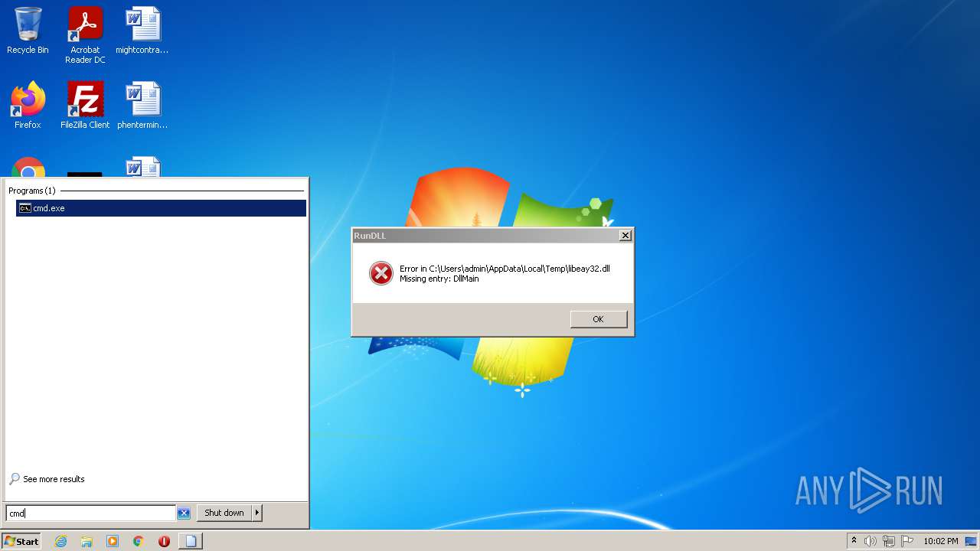Click the Missing entry: DllMain text
This screenshot has width=980, height=551.
[x=439, y=279]
